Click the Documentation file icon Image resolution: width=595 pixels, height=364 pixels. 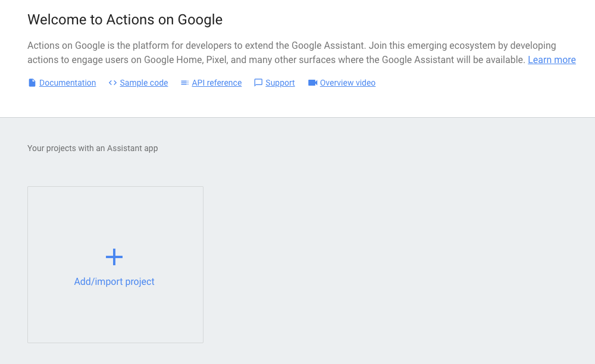pos(32,83)
